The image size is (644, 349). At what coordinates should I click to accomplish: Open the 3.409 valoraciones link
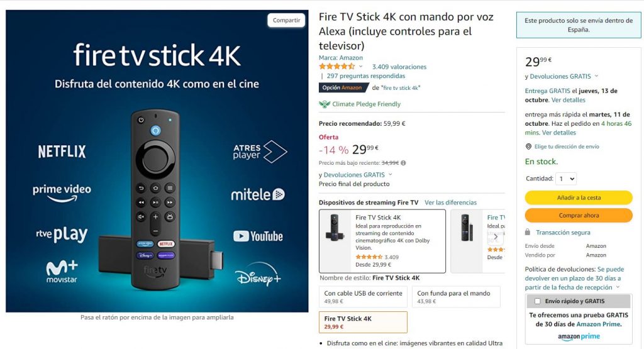pos(399,67)
